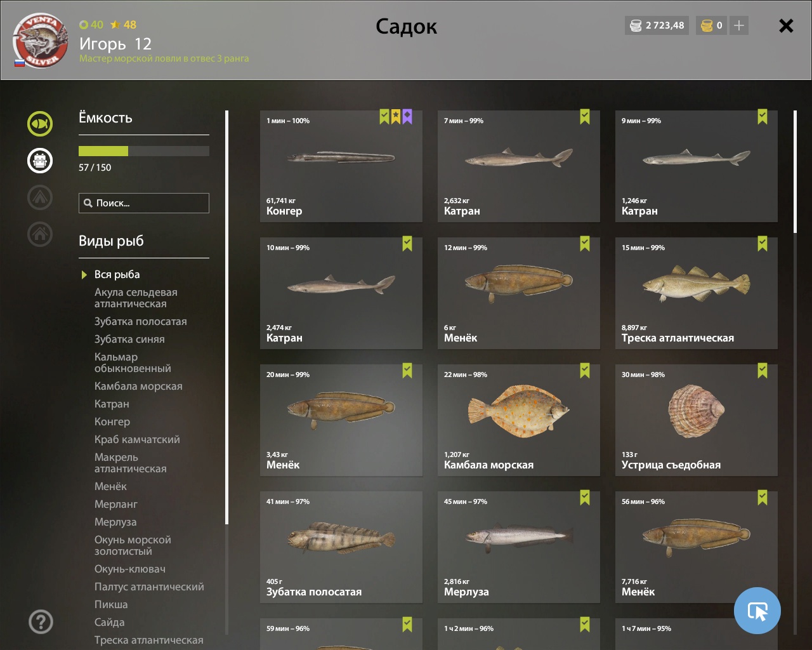
Task: Toggle purple bookmark on the Конгер card
Action: pos(407,117)
